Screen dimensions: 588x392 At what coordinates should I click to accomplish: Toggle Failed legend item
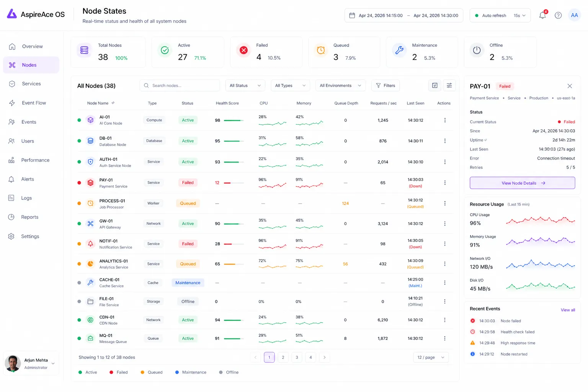(119, 372)
